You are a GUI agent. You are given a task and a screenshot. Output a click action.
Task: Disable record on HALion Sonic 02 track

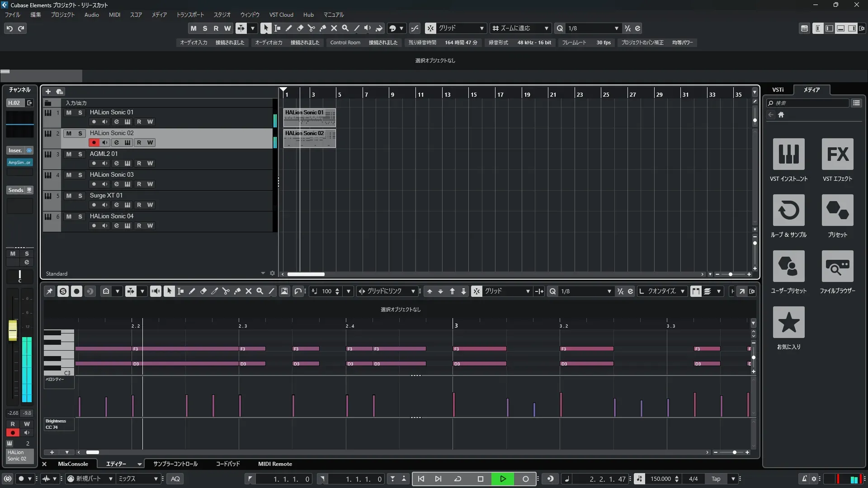click(x=94, y=142)
